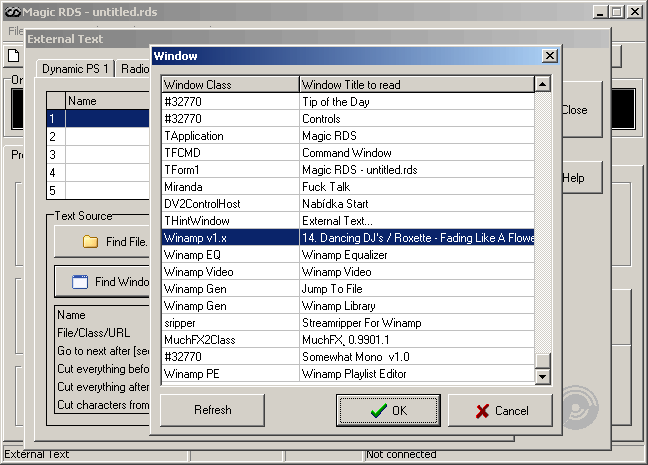The image size is (648, 465).
Task: Select the Tip of the Day row
Action: (x=348, y=102)
